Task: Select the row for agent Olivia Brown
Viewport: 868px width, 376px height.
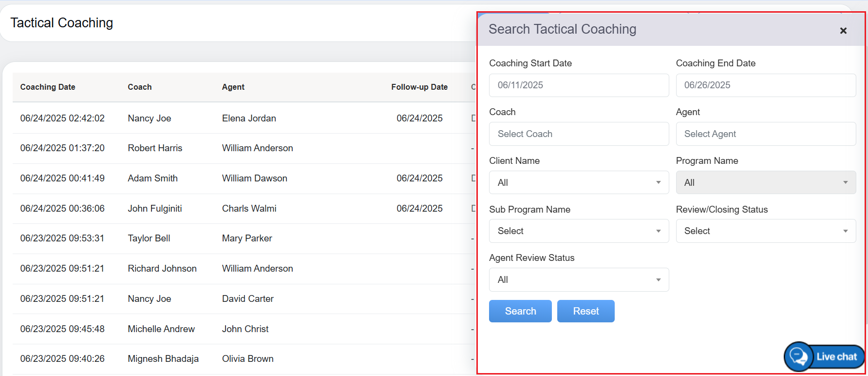Action: [247, 359]
